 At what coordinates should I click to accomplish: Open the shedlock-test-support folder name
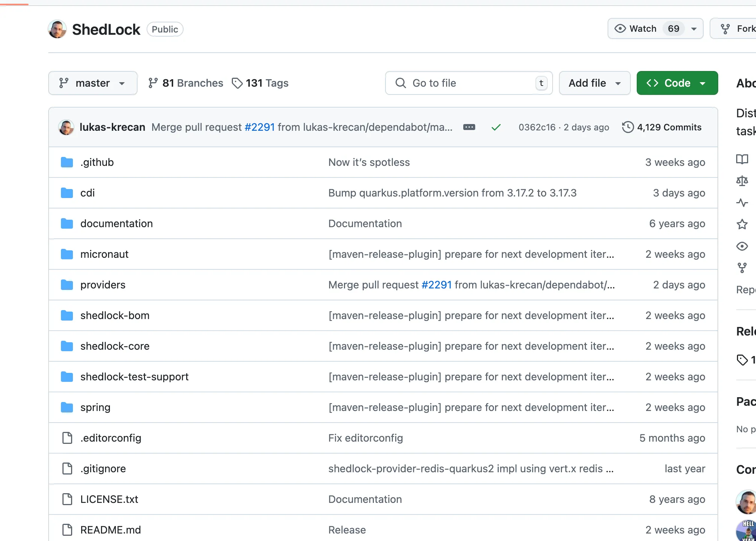point(135,377)
